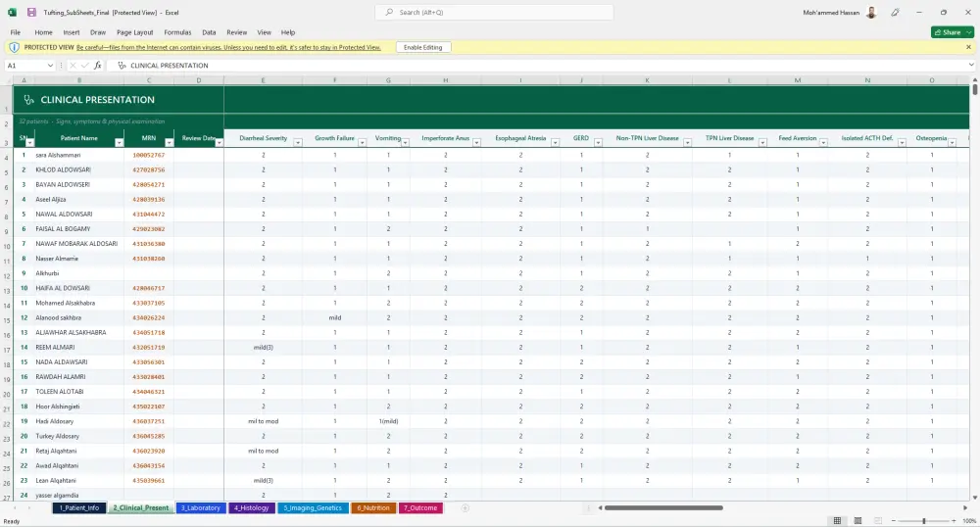Screen dimensions: 980x527
Task: Open the Patient Name filter dropdown
Action: pos(119,143)
